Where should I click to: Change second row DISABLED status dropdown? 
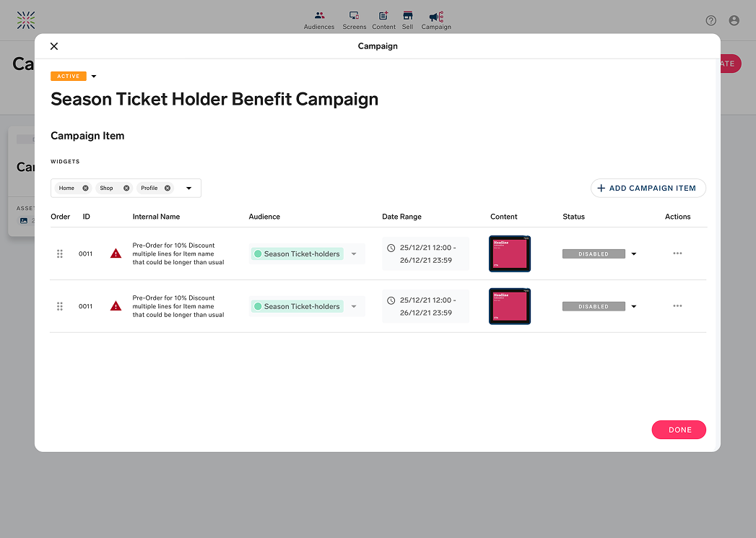(x=633, y=307)
